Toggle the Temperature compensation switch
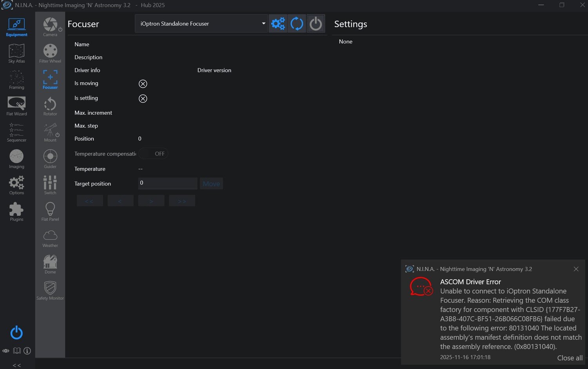The image size is (588, 369). (x=154, y=154)
